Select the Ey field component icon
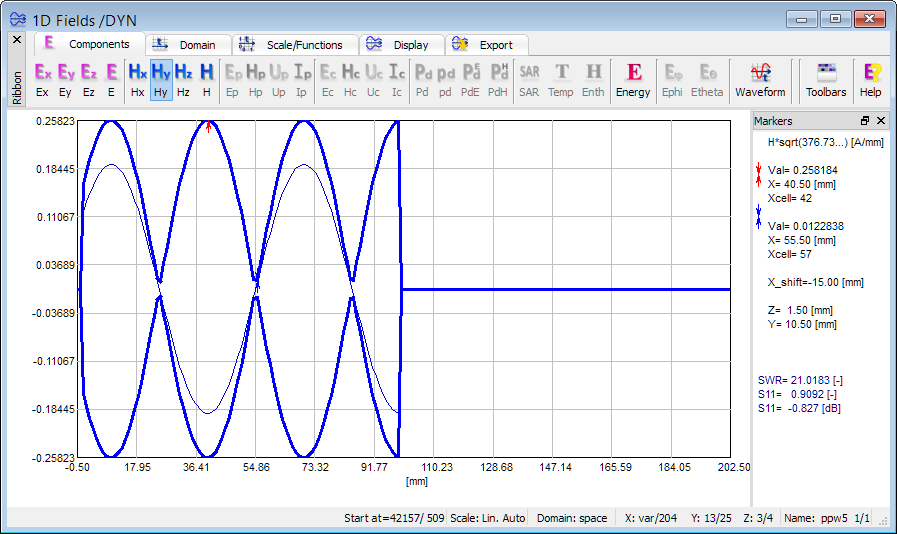Image resolution: width=897 pixels, height=534 pixels. (65, 78)
